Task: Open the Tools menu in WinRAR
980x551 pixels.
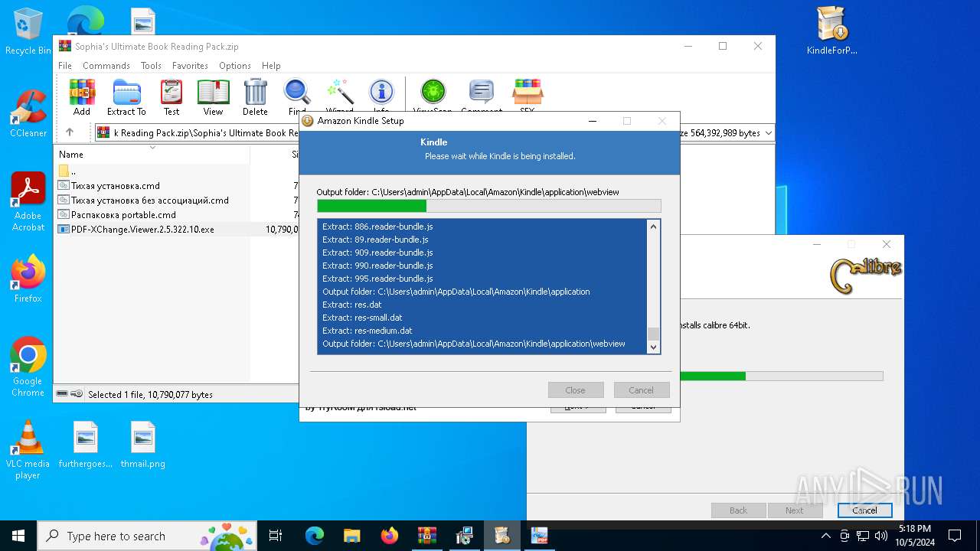Action: [151, 66]
